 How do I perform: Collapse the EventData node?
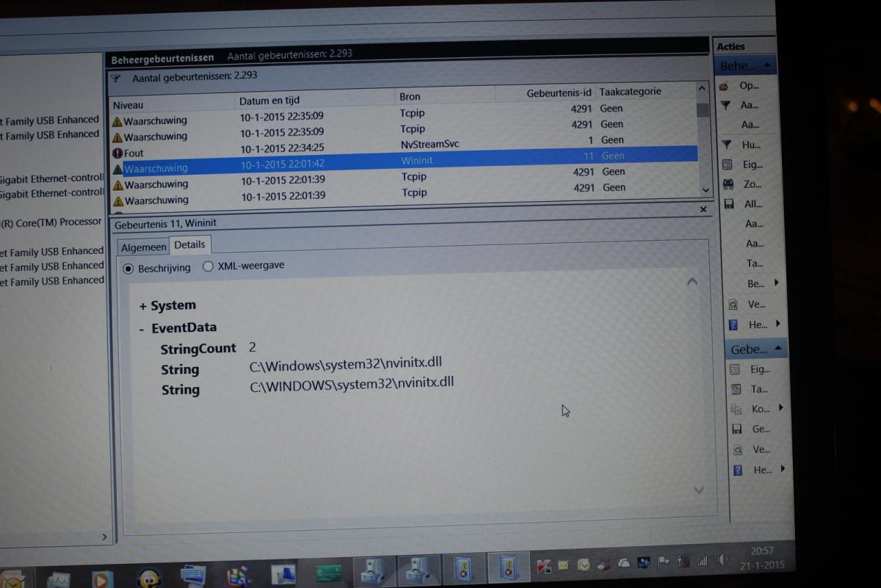141,330
